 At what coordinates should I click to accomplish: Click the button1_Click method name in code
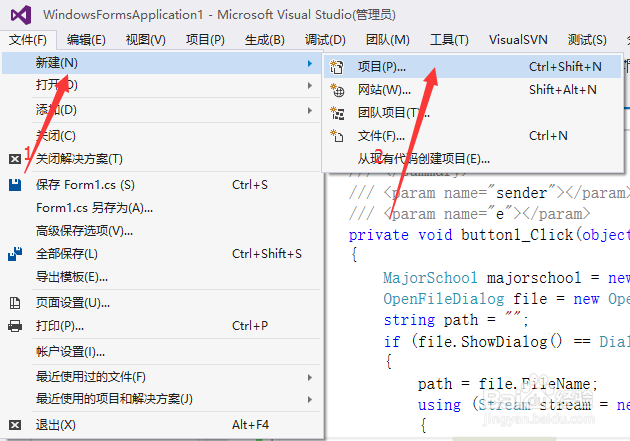tap(517, 235)
